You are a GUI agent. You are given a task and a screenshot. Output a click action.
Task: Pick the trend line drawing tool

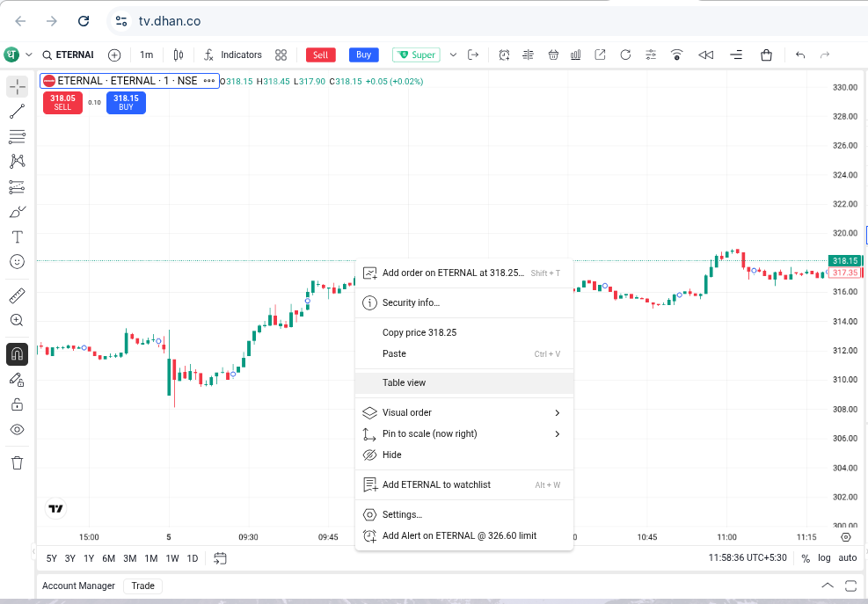point(18,112)
